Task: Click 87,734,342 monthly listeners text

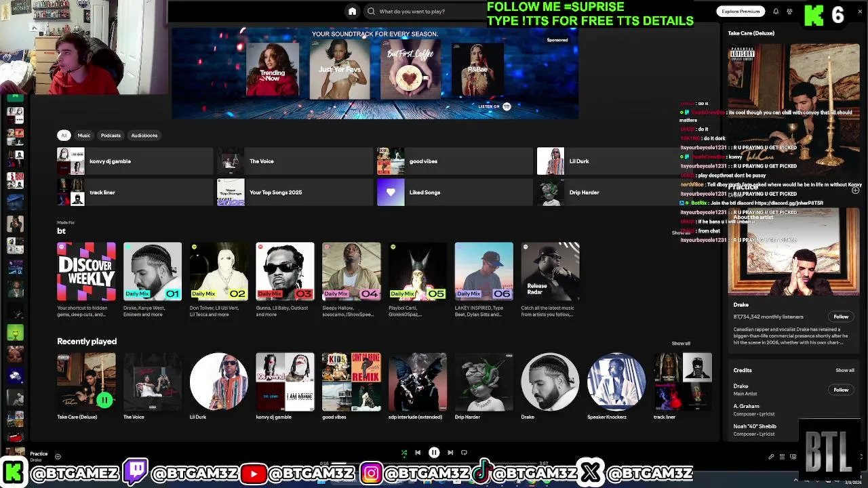Action: 768,317
